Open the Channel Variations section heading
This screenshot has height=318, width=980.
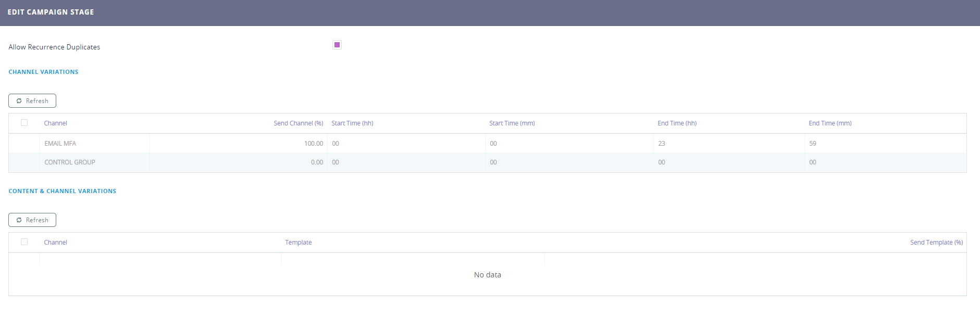point(43,72)
